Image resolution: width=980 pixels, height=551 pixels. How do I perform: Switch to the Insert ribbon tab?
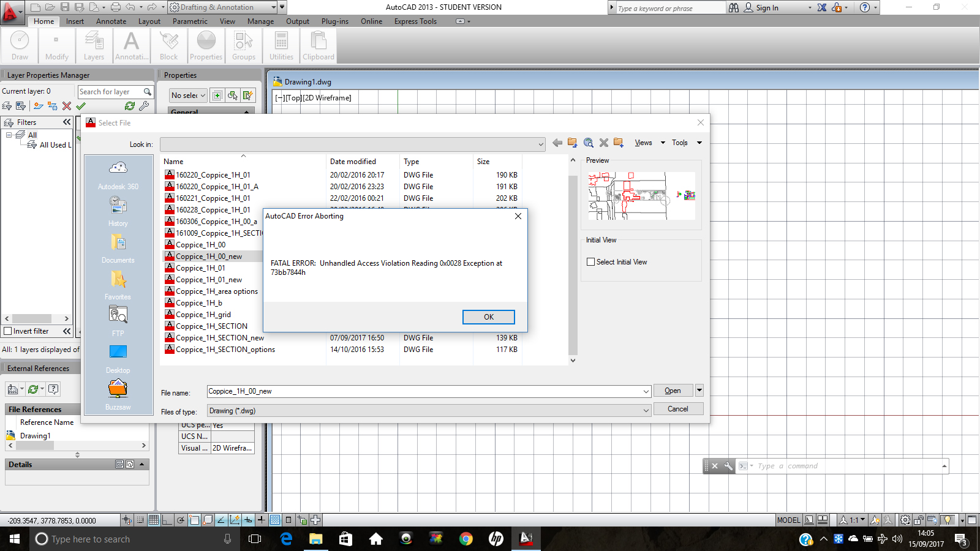click(x=75, y=21)
